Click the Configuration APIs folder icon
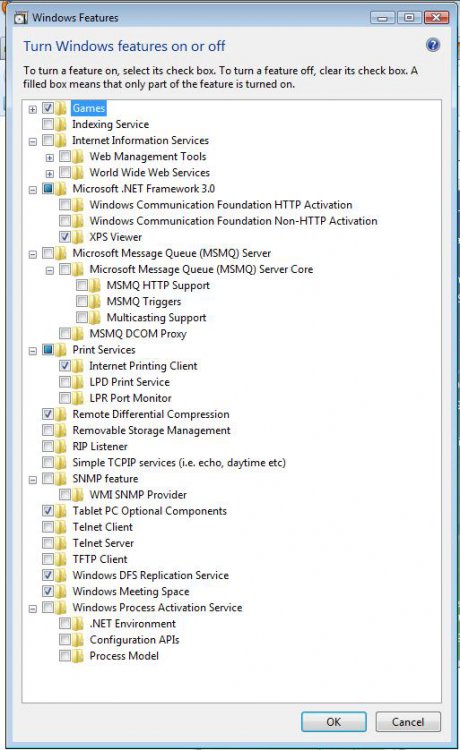 tap(78, 640)
